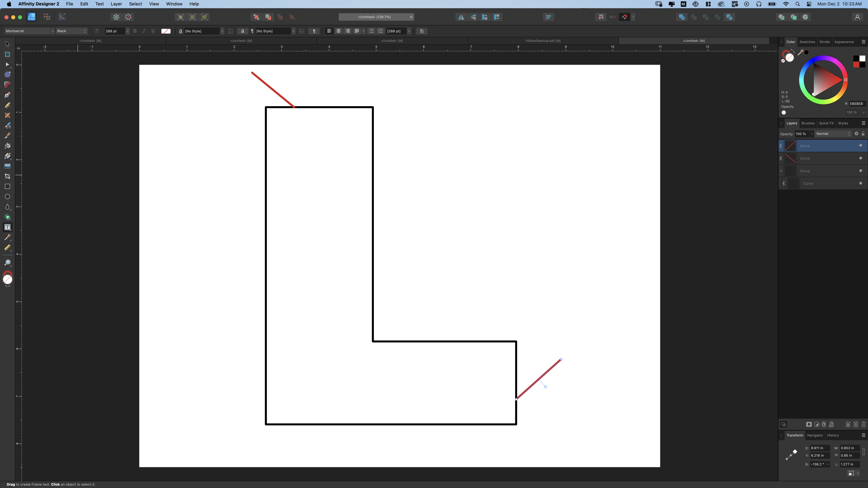Switch to Pixel persona
Screen dimensions: 868x488
pos(47,17)
